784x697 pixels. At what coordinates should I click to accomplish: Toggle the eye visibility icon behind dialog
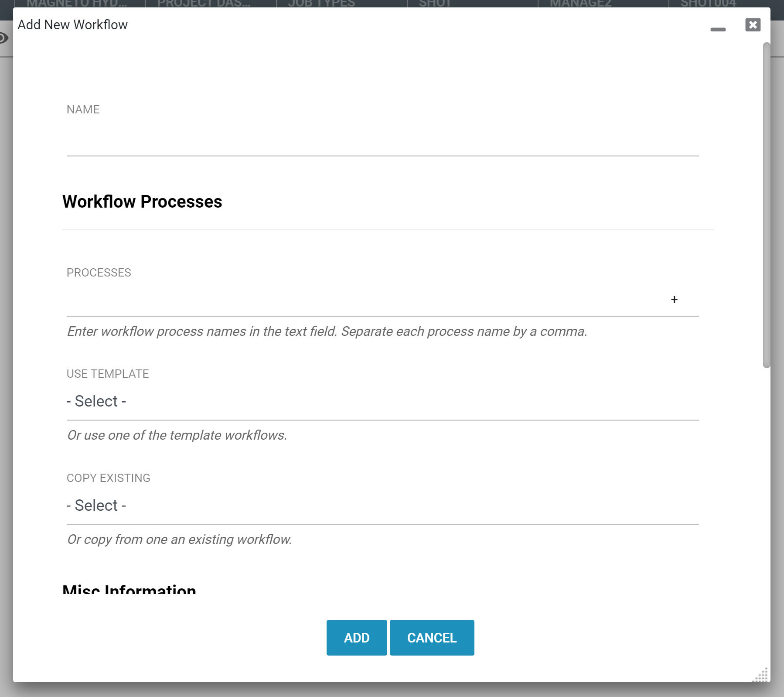point(3,38)
